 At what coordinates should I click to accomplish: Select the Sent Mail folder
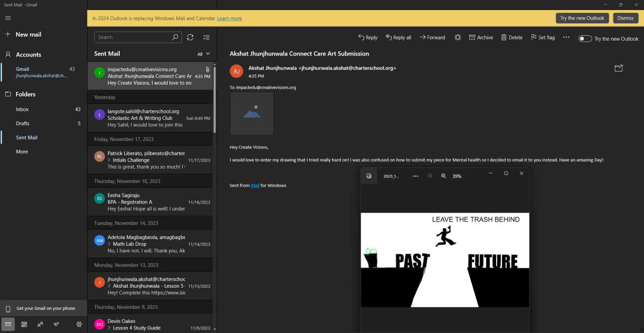click(x=43, y=138)
